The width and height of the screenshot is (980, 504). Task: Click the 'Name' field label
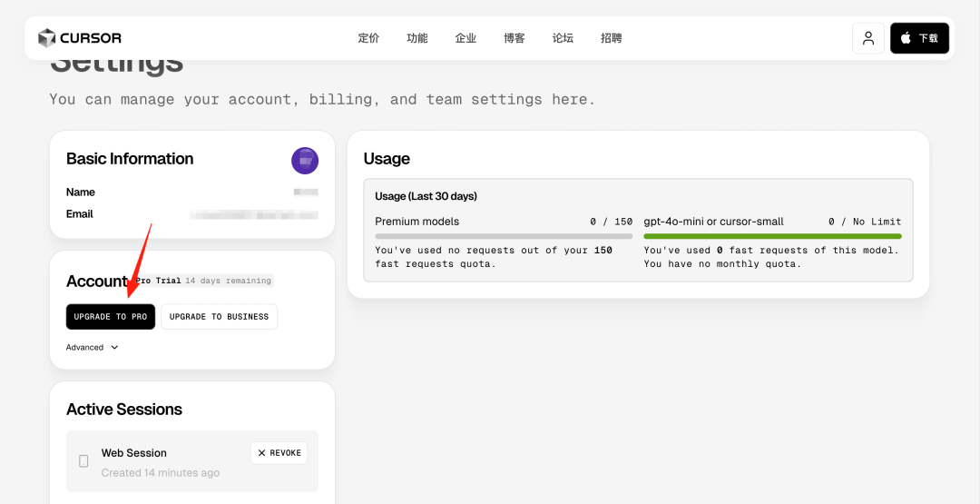[81, 192]
